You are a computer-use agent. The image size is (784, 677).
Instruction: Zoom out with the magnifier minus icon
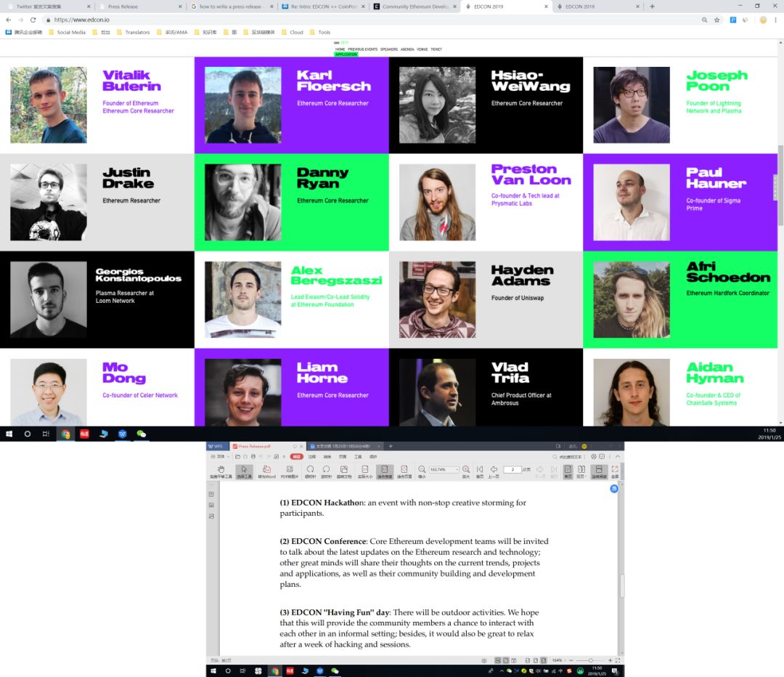point(422,471)
